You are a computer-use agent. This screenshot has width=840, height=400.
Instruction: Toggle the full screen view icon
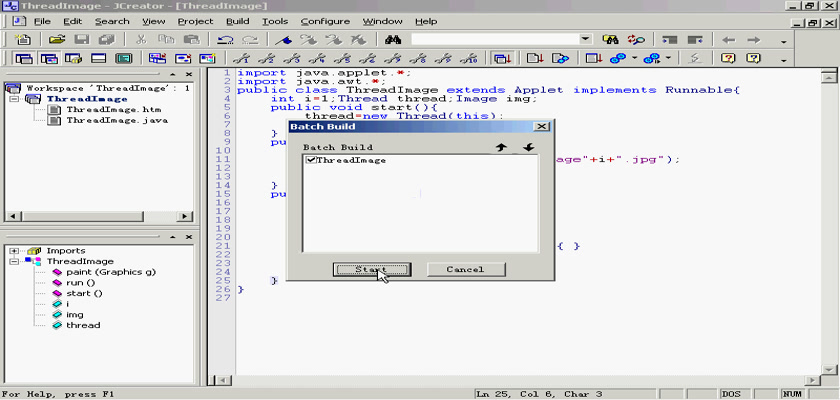[124, 58]
